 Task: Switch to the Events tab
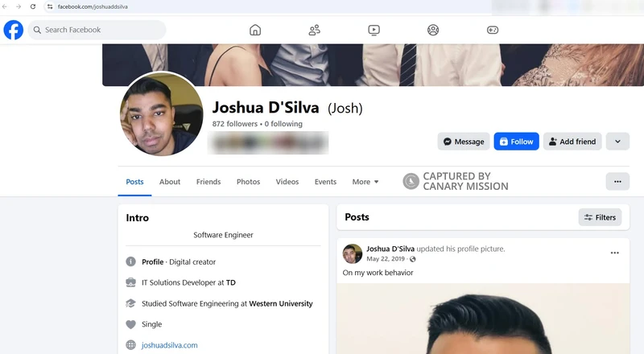325,182
